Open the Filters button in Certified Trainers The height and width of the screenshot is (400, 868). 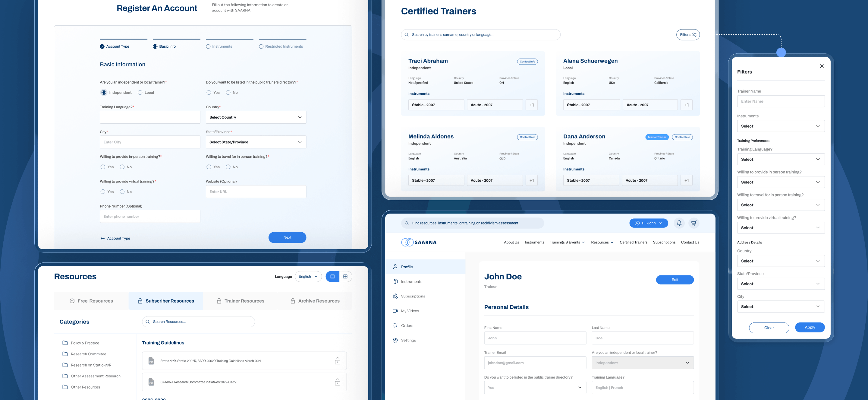pos(688,35)
